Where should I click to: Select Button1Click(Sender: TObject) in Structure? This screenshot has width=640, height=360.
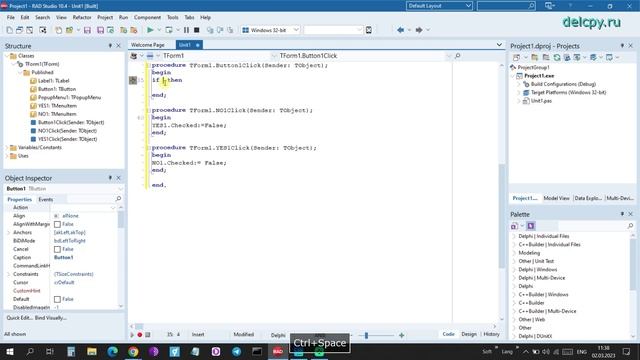71,122
